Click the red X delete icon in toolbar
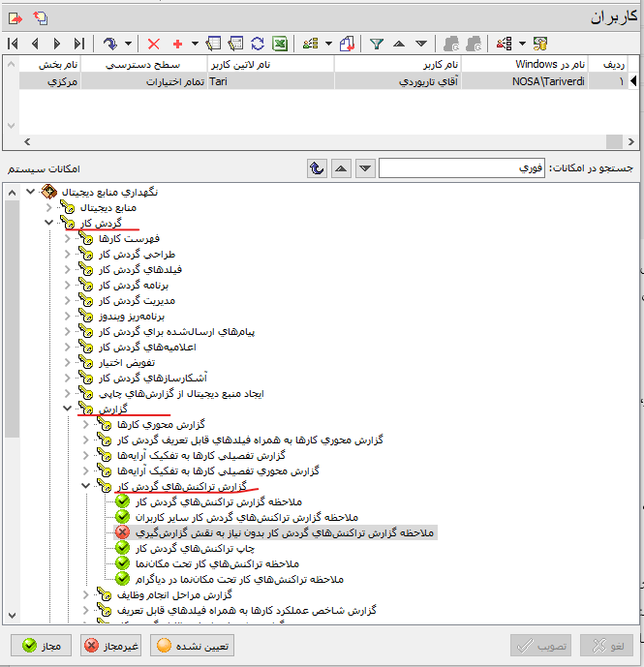 point(154,44)
